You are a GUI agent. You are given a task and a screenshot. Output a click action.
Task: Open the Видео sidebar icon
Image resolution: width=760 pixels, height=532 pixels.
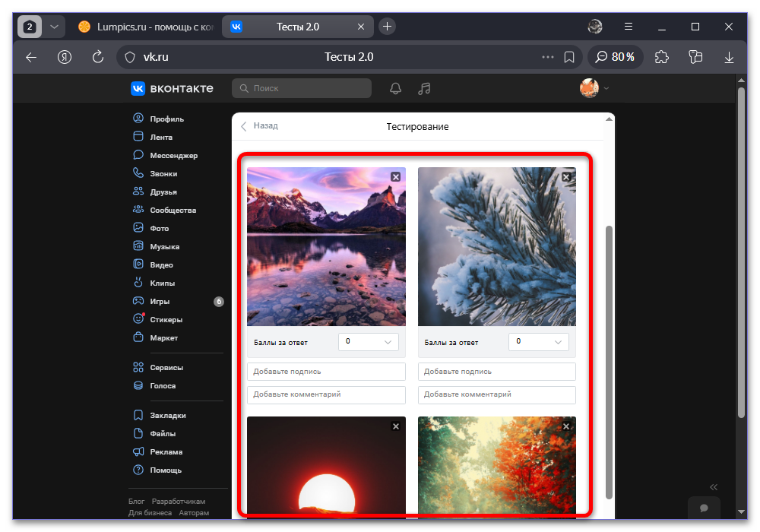coord(138,264)
